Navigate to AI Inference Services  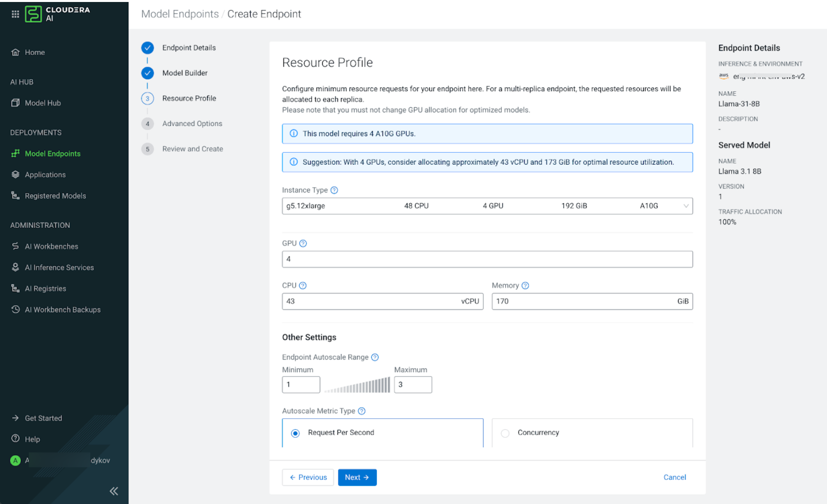point(59,267)
